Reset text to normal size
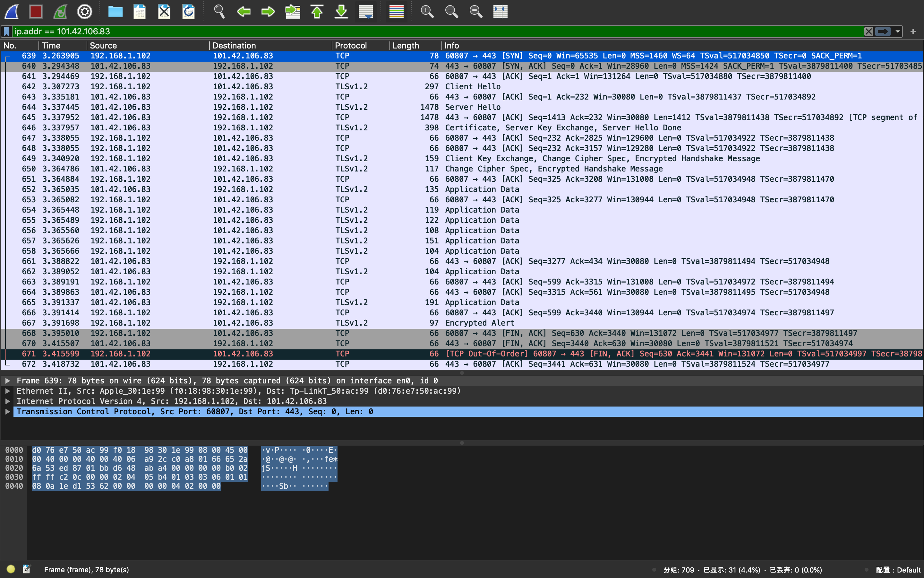 (476, 12)
